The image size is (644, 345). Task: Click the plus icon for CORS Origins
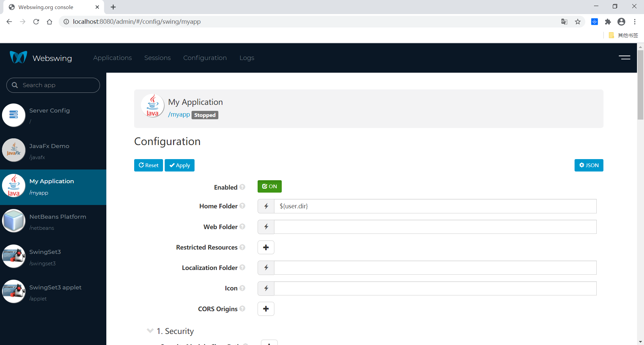tap(266, 308)
